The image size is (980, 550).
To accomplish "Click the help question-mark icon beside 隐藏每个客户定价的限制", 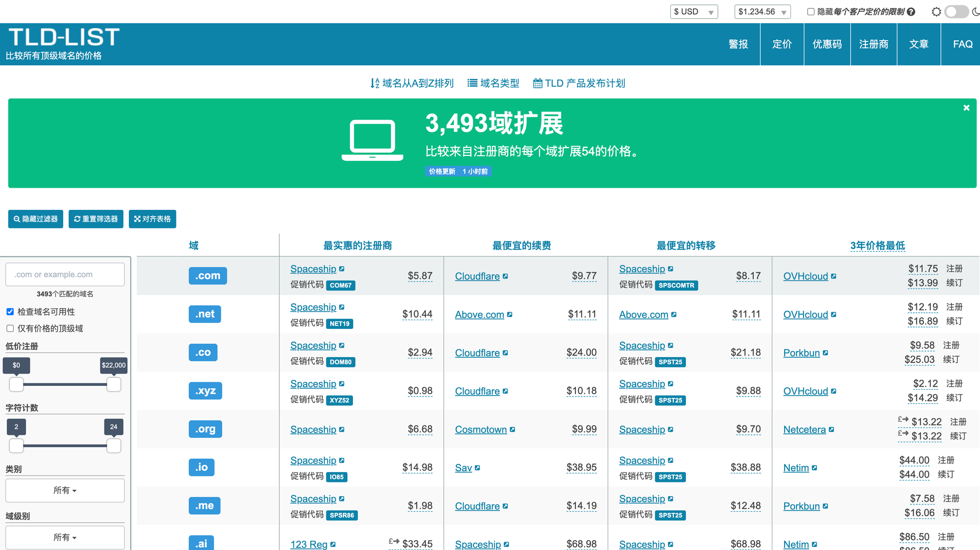I will [x=911, y=12].
